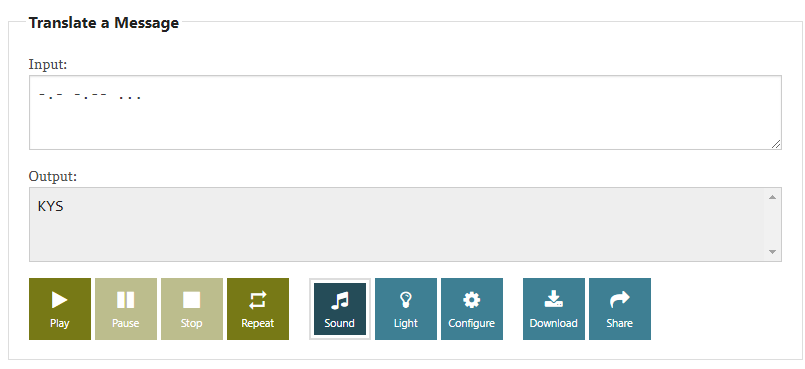Click the Output scrollbar track
This screenshot has width=805, height=369.
click(772, 224)
